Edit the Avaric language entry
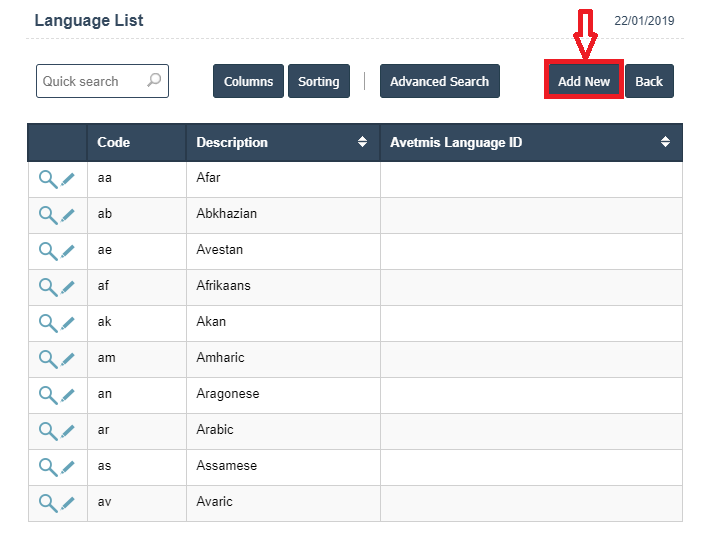706x541 pixels. tap(68, 503)
